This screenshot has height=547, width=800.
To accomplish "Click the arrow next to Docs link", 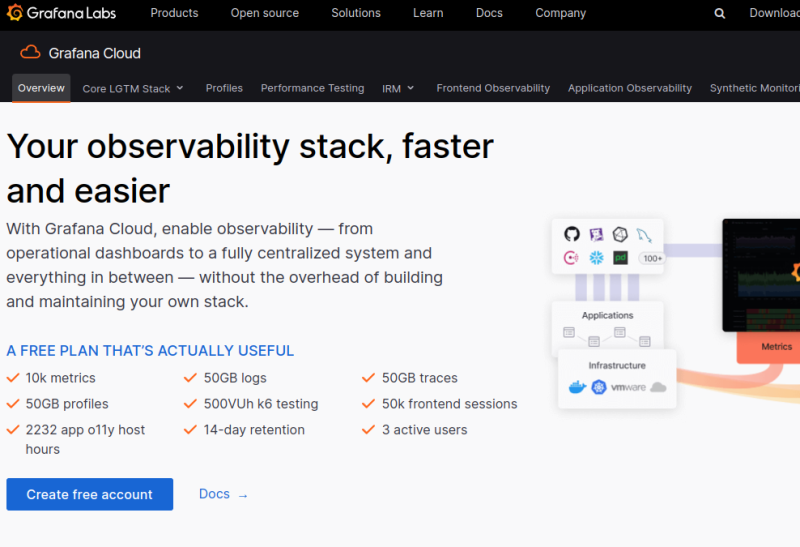I will pyautogui.click(x=243, y=495).
